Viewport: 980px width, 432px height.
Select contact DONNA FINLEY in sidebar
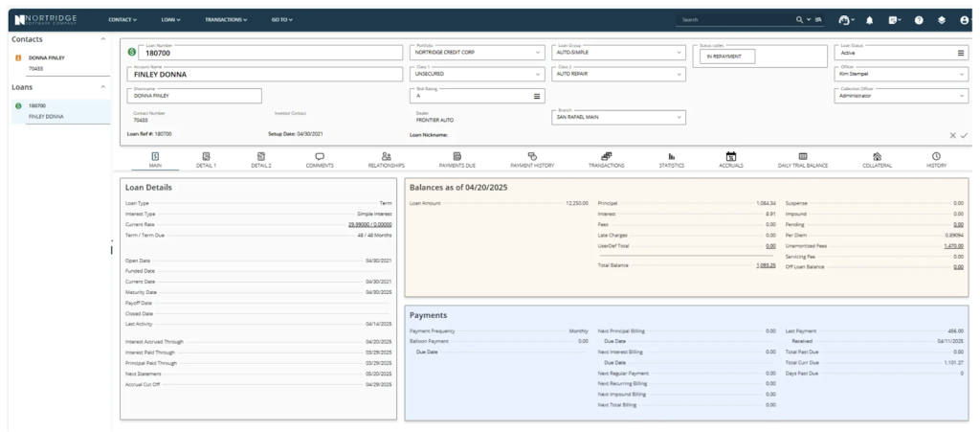(46, 57)
